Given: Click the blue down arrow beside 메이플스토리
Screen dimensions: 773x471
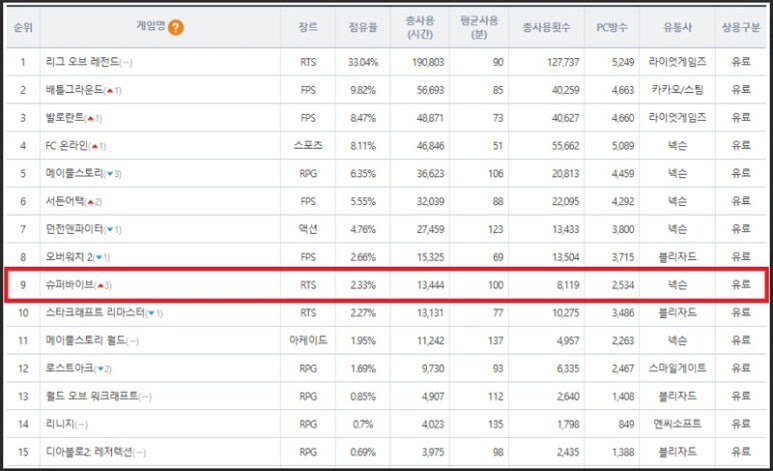Looking at the screenshot, I should point(110,174).
